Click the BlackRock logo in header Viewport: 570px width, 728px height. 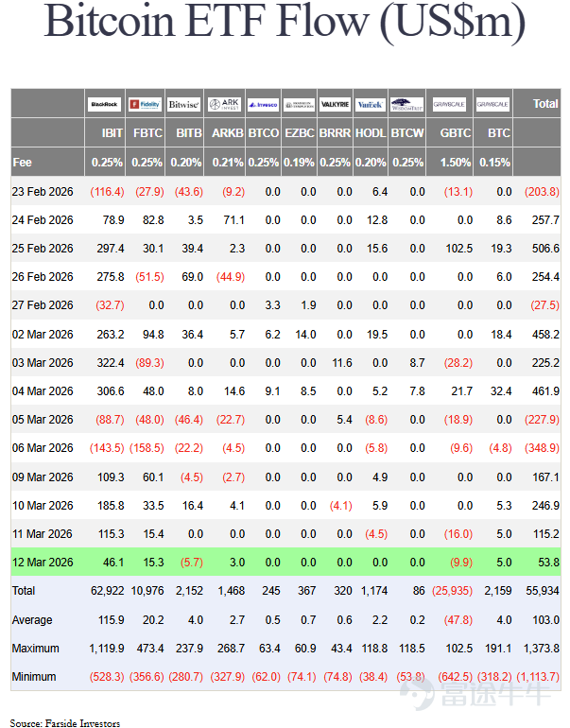pos(104,104)
